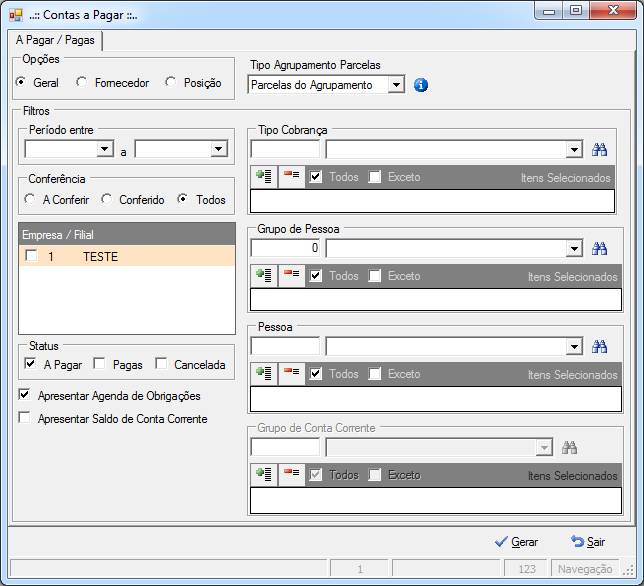Image resolution: width=644 pixels, height=586 pixels.
Task: Click the Pessoa code field
Action: [285, 347]
